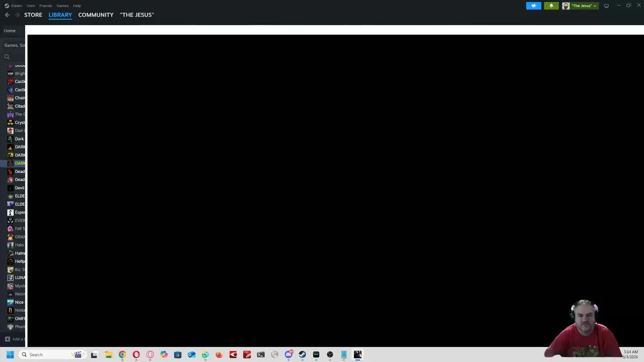Open Opera GX from taskbar

[x=150, y=354]
